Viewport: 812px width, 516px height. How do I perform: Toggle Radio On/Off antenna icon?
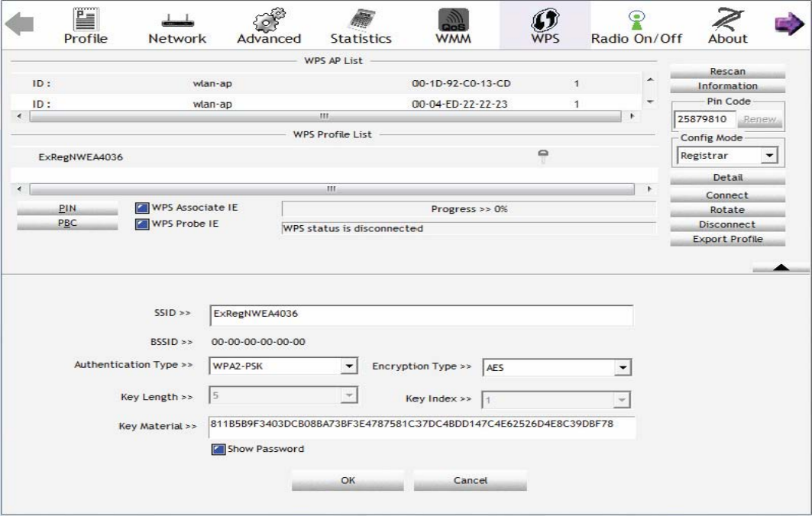[x=636, y=20]
